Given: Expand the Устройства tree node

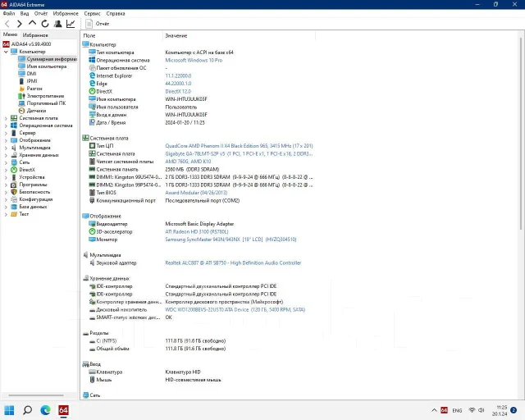Looking at the screenshot, I should click(x=6, y=177).
